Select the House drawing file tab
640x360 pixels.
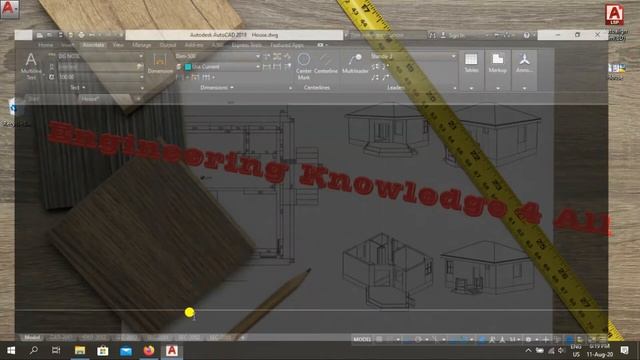coord(89,99)
